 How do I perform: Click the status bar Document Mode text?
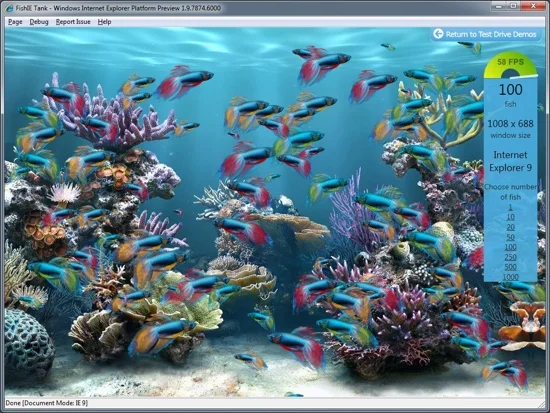(47, 403)
